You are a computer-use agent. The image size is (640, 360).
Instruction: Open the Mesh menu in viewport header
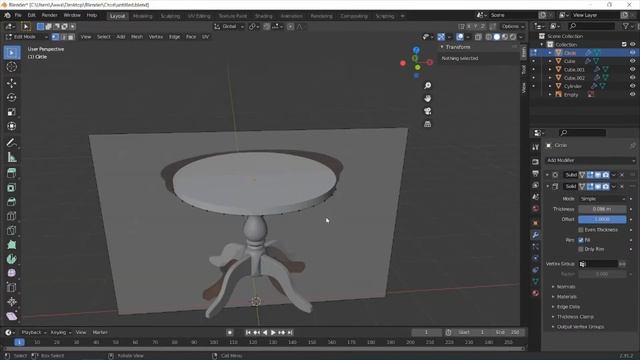point(137,37)
